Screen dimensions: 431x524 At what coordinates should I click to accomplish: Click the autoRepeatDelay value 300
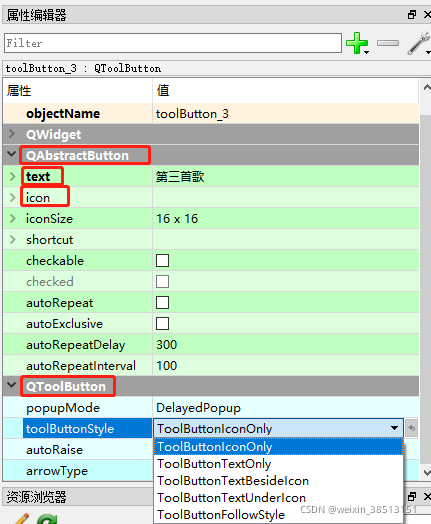pyautogui.click(x=166, y=345)
